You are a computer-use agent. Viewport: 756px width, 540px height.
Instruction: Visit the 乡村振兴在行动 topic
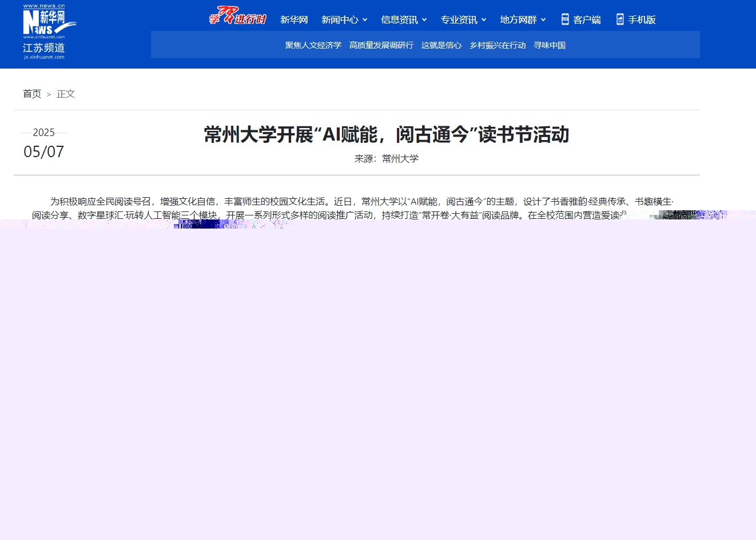(498, 45)
